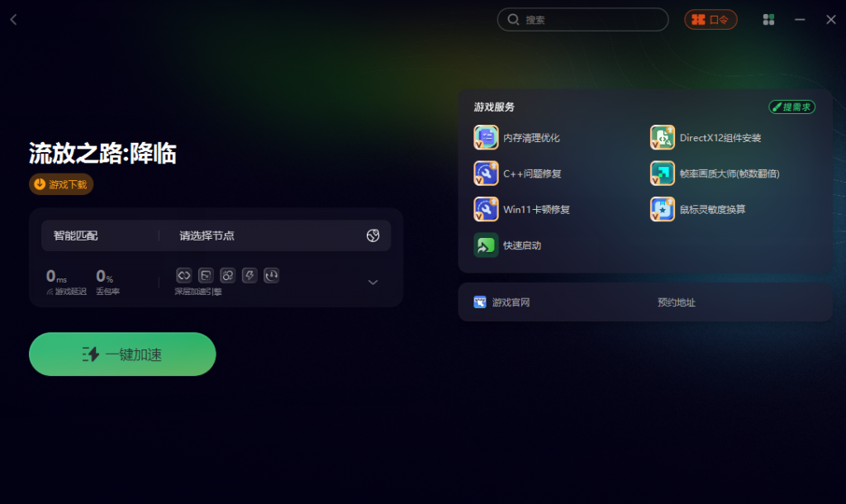The height and width of the screenshot is (504, 846).
Task: Open the Win11卡顿修复 tool
Action: 486,209
